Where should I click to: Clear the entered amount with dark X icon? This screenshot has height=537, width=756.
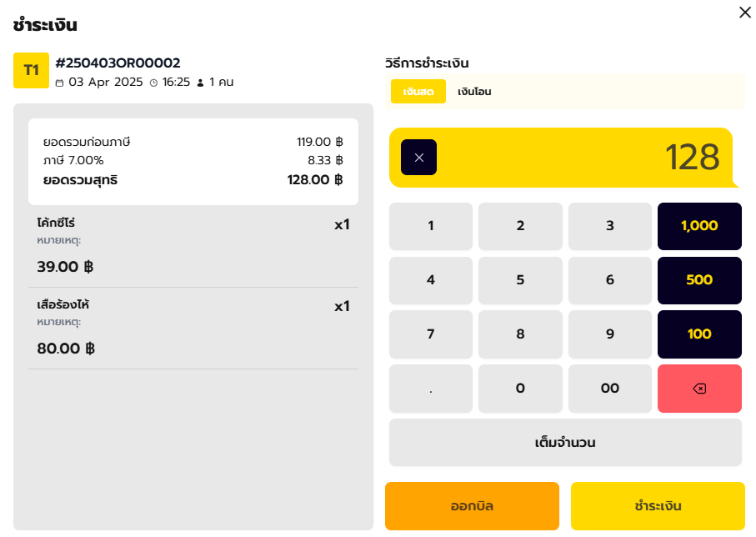(418, 158)
